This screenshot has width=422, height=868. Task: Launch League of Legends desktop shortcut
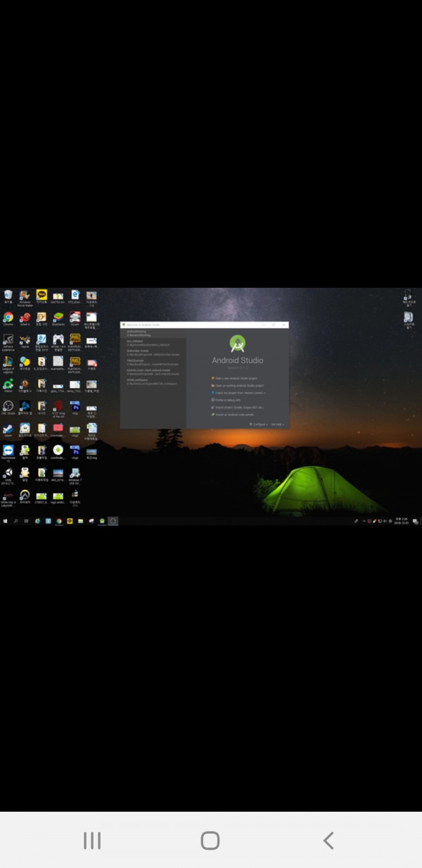[x=8, y=363]
